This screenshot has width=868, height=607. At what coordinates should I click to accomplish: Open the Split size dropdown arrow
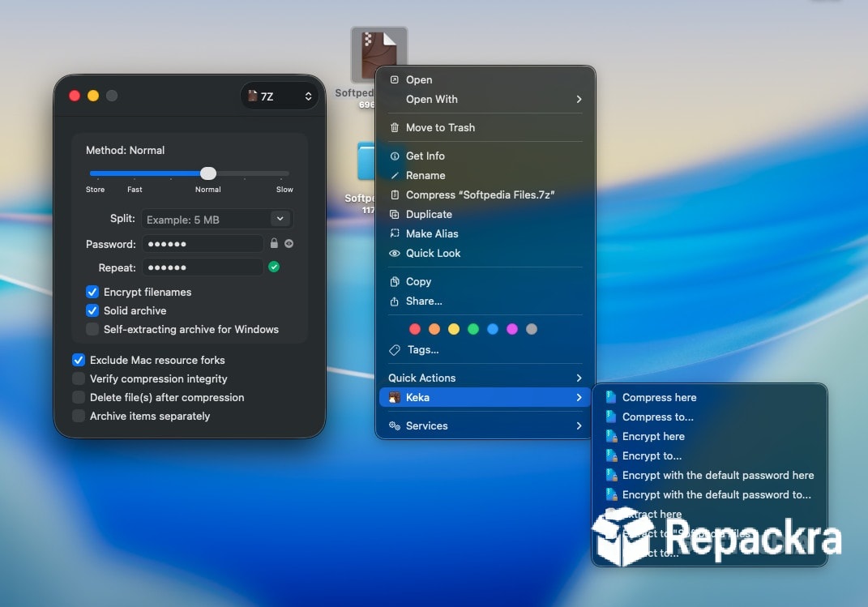[x=280, y=219]
